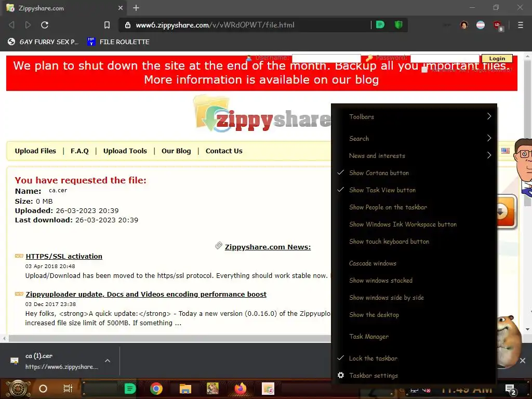
Task: Click the Username input field
Action: click(326, 58)
